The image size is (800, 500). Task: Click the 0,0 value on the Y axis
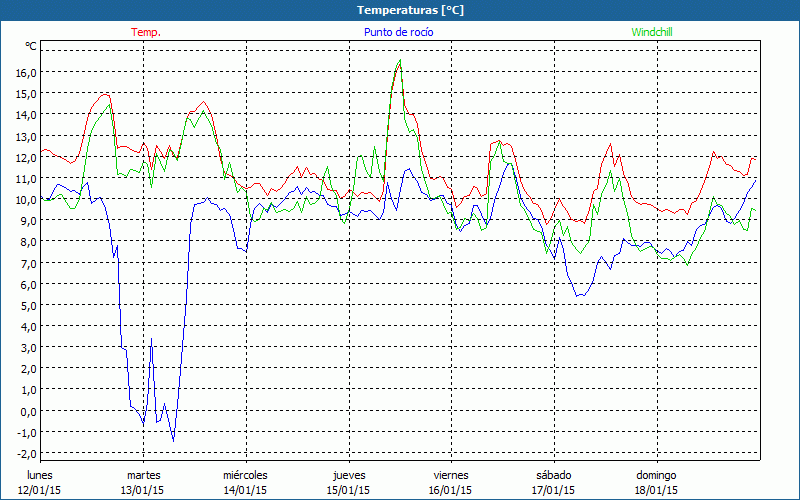pos(27,411)
